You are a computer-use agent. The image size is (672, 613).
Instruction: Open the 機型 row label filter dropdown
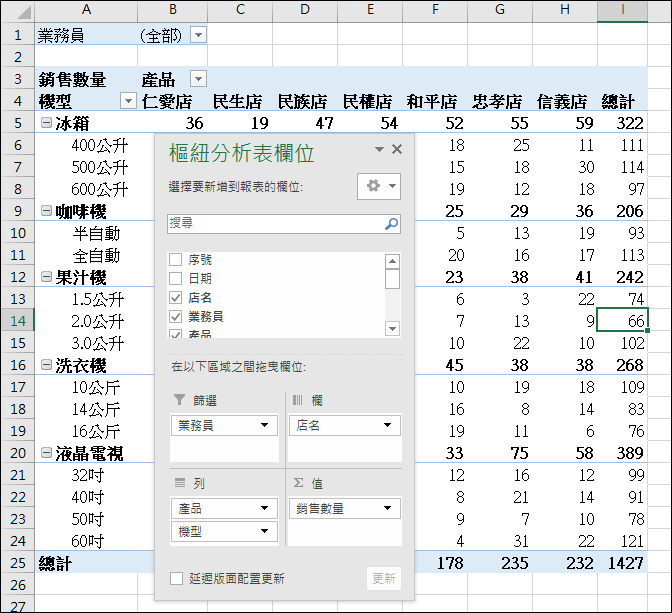[x=128, y=101]
